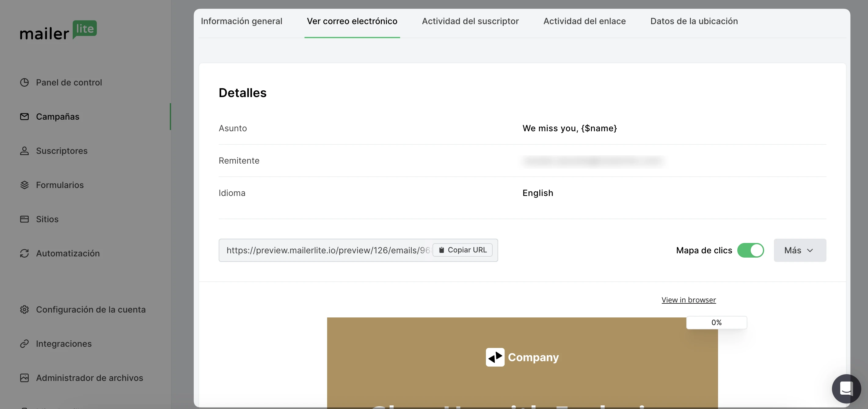
Task: Click the Company logo in email preview
Action: pos(522,357)
